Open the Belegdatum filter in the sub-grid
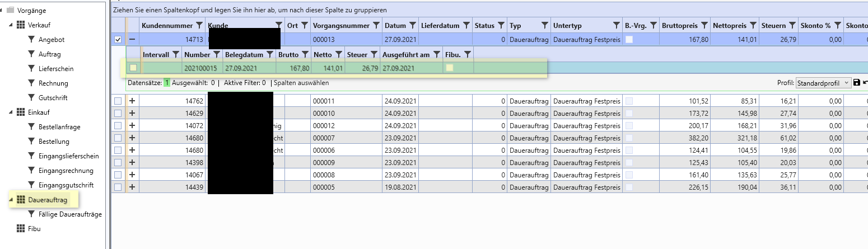 click(x=270, y=54)
